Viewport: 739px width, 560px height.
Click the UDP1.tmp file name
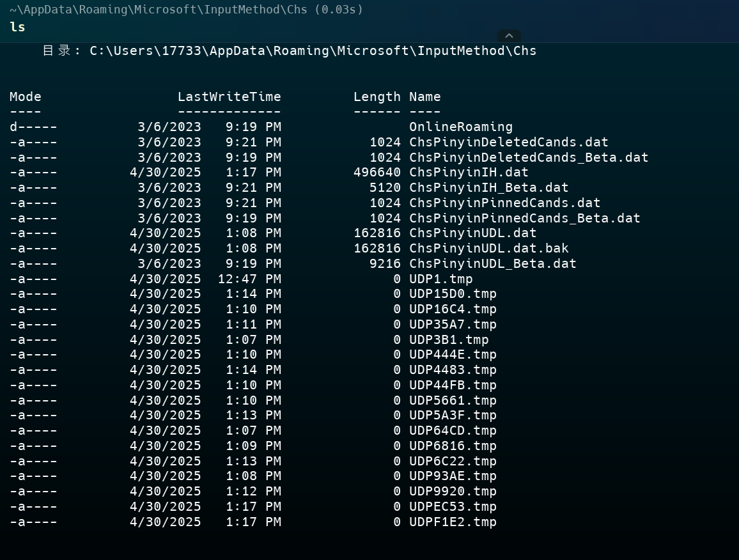pos(440,279)
